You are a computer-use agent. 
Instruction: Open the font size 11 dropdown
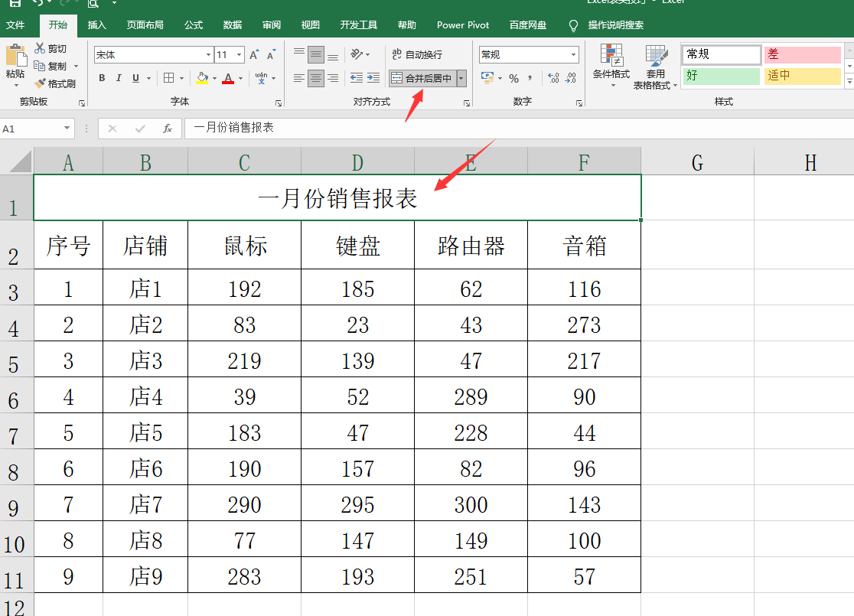(239, 54)
